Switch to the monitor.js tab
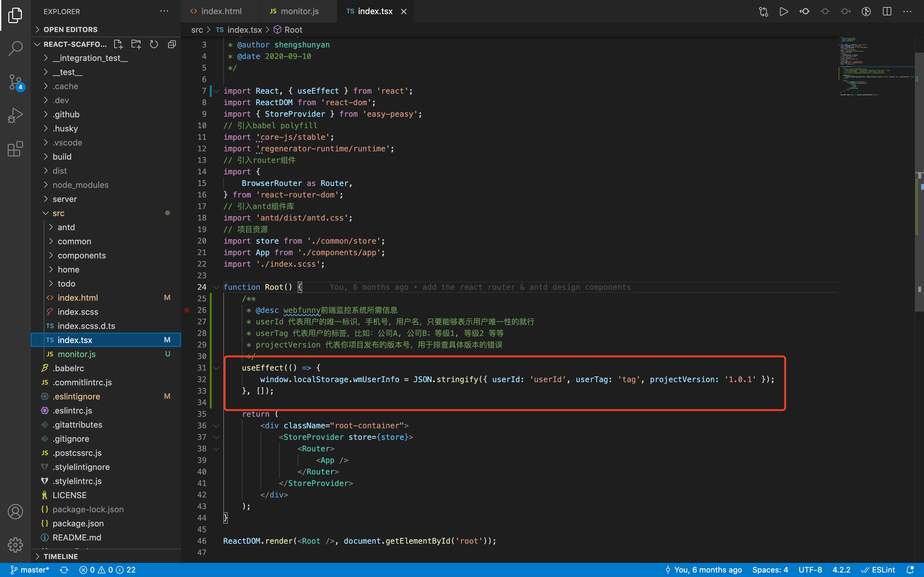 [x=299, y=12]
